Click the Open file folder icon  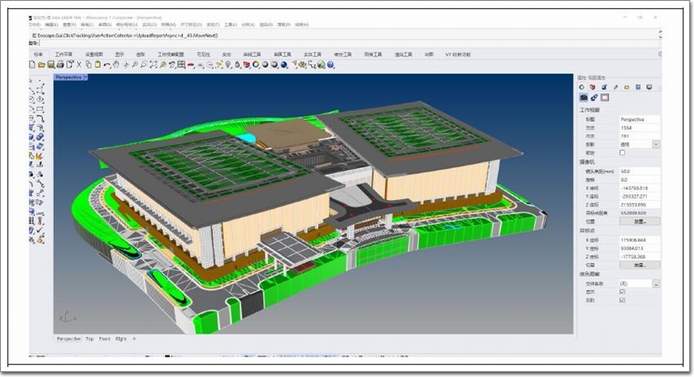pyautogui.click(x=42, y=65)
